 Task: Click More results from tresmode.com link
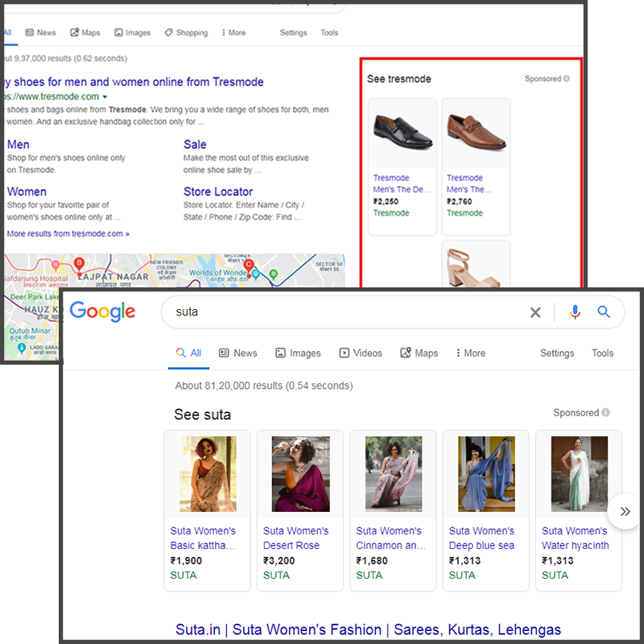click(x=68, y=233)
